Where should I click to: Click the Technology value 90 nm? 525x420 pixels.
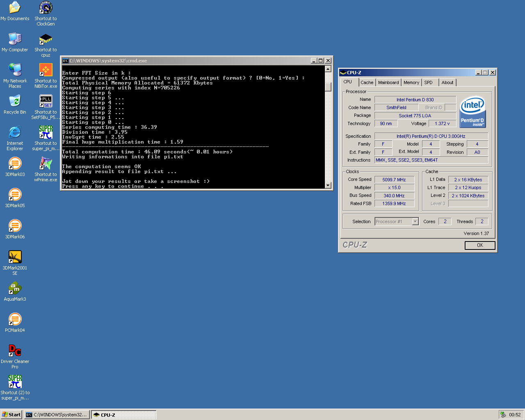pyautogui.click(x=386, y=123)
